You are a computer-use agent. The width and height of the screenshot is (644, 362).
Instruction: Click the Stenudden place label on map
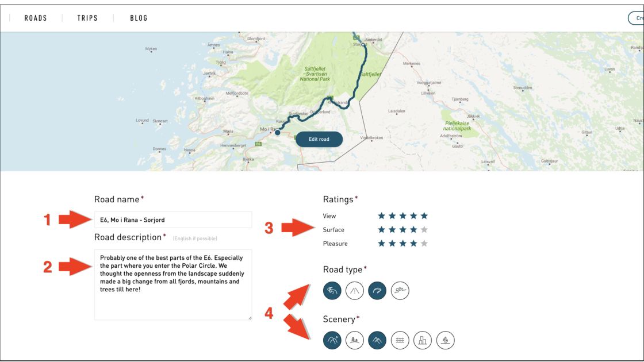(x=523, y=87)
